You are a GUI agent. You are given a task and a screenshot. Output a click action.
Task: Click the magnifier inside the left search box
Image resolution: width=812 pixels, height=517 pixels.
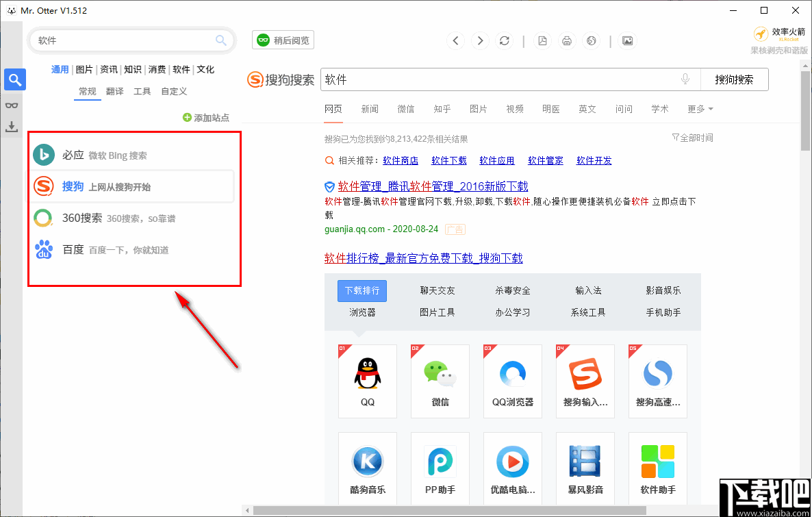click(221, 40)
